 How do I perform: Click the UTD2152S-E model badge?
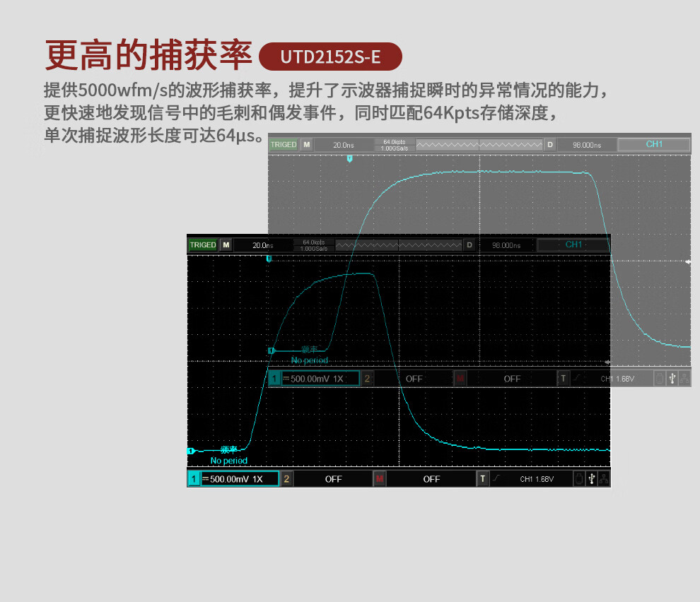(x=330, y=57)
